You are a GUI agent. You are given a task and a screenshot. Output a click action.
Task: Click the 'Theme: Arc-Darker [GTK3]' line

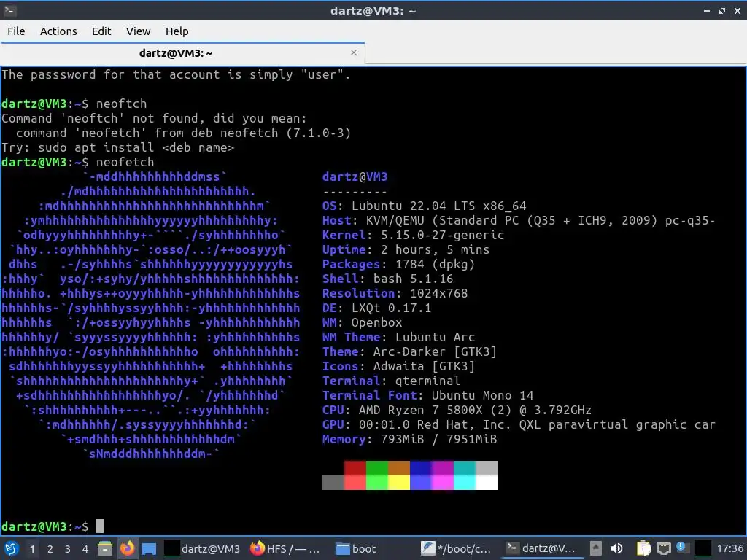pyautogui.click(x=409, y=351)
